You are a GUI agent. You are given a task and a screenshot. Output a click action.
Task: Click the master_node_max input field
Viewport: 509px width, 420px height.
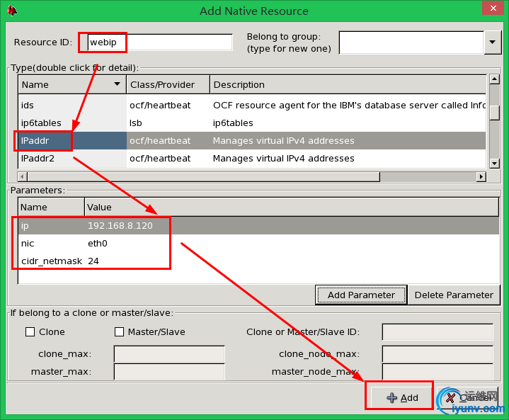(x=437, y=372)
